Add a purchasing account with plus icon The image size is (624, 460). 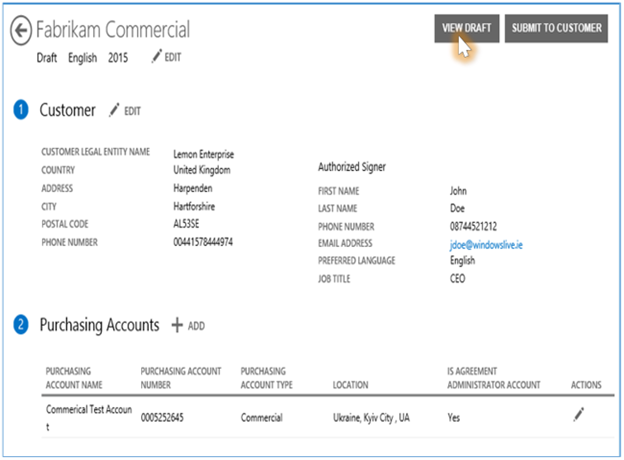click(x=188, y=326)
